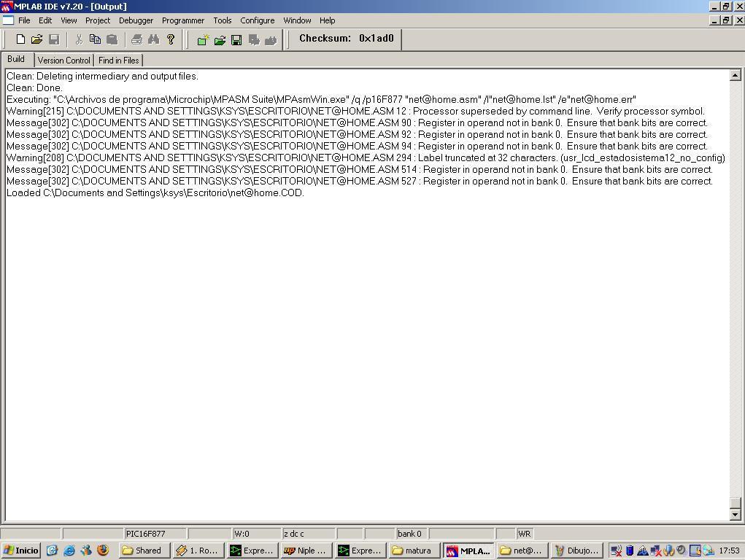Click the Build Options icon
The image size is (745, 560).
254,40
